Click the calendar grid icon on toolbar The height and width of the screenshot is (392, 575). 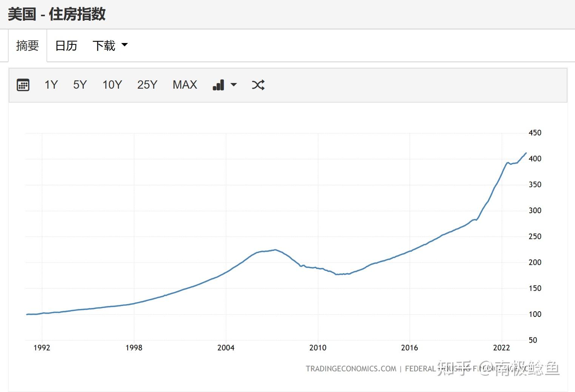23,85
